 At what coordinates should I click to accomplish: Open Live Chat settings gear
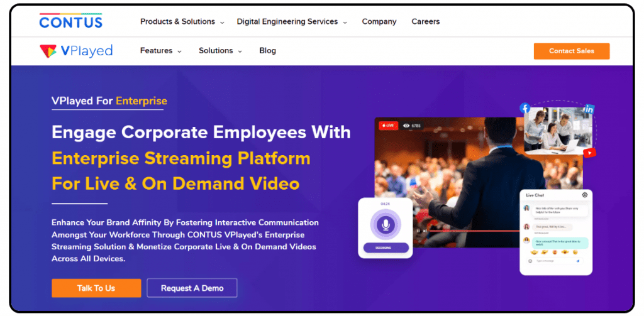pos(585,195)
